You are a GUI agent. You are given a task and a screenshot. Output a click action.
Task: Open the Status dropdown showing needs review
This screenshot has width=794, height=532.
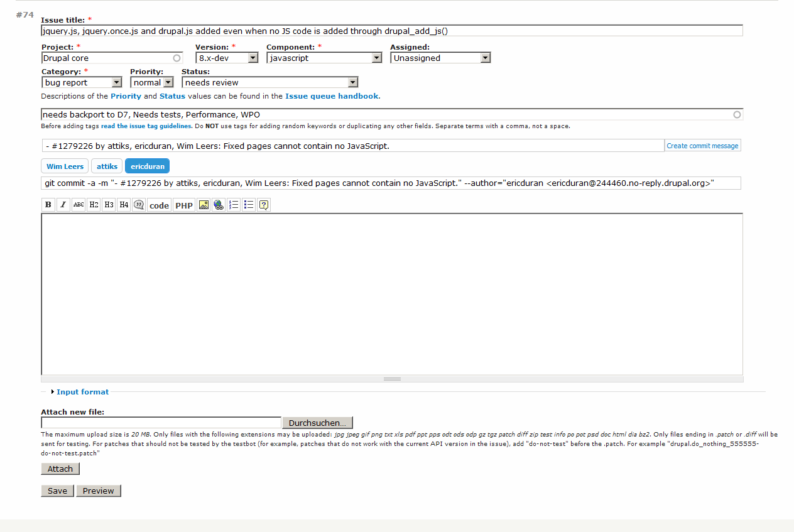click(x=270, y=82)
